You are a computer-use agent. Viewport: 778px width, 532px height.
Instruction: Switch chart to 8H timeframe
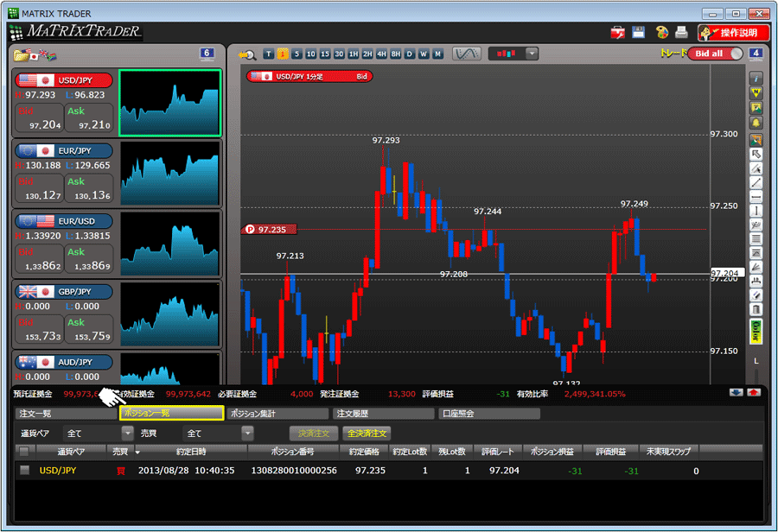[395, 54]
